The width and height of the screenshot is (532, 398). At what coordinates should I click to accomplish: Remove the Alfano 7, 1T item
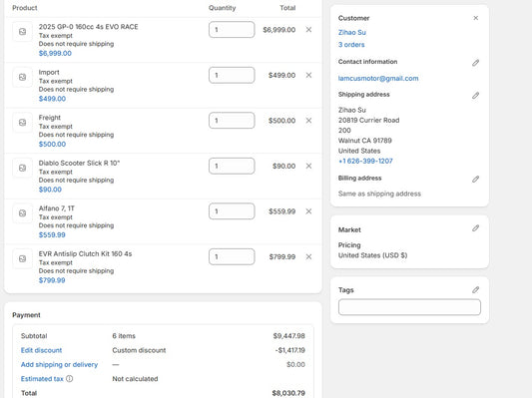(308, 211)
